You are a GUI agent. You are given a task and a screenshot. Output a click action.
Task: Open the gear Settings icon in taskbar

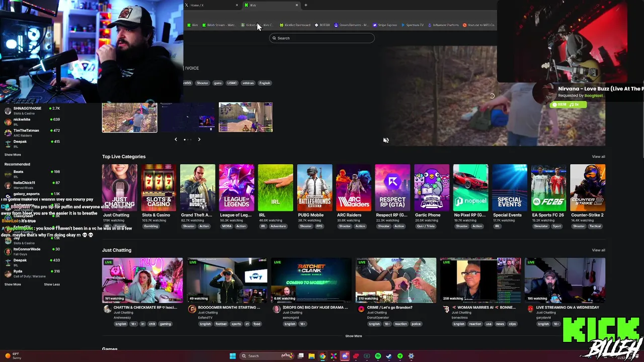coord(411,356)
